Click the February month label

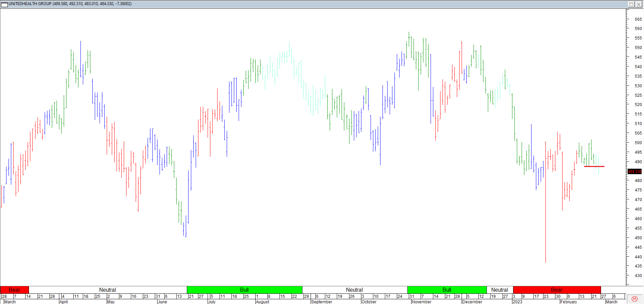pyautogui.click(x=569, y=302)
